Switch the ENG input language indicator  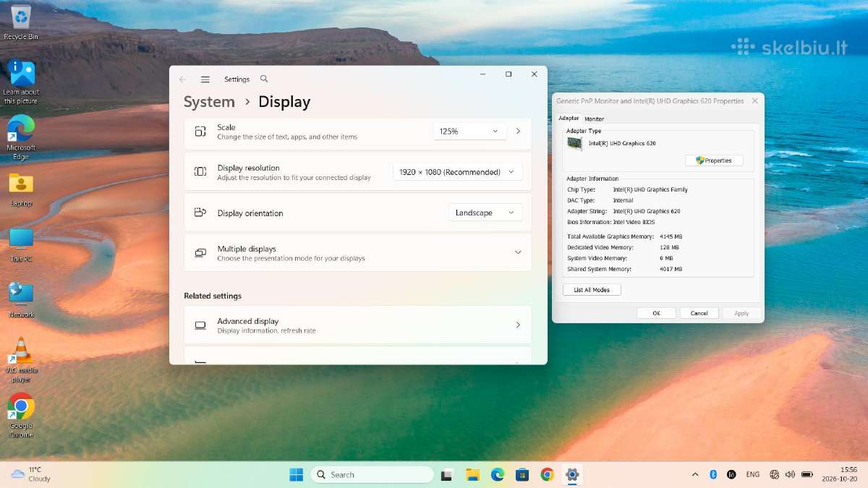(x=753, y=475)
